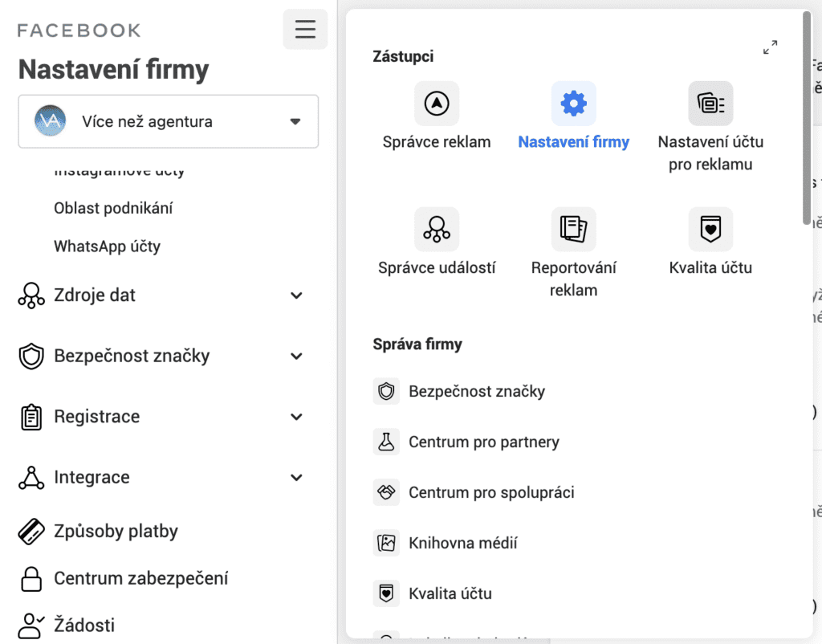Open the Správce událostí icon

[x=437, y=230]
